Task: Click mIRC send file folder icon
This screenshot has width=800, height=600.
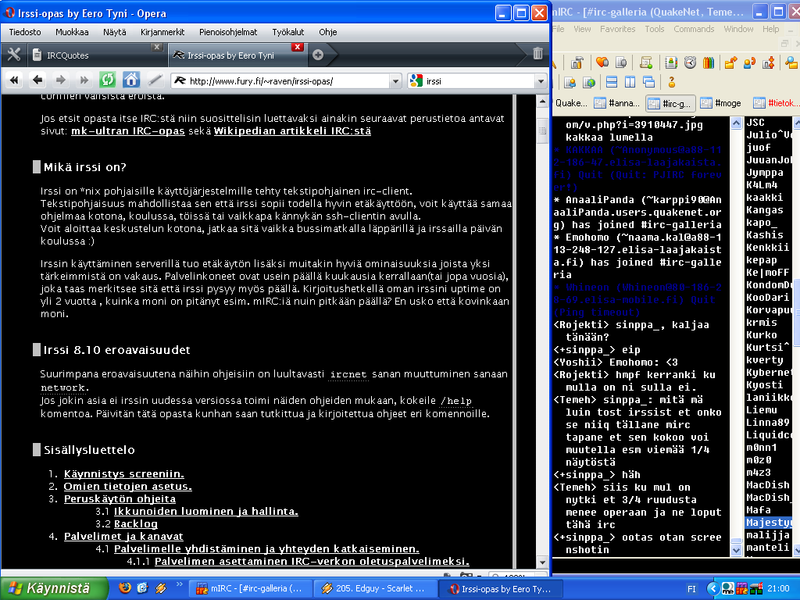Action: 731,63
